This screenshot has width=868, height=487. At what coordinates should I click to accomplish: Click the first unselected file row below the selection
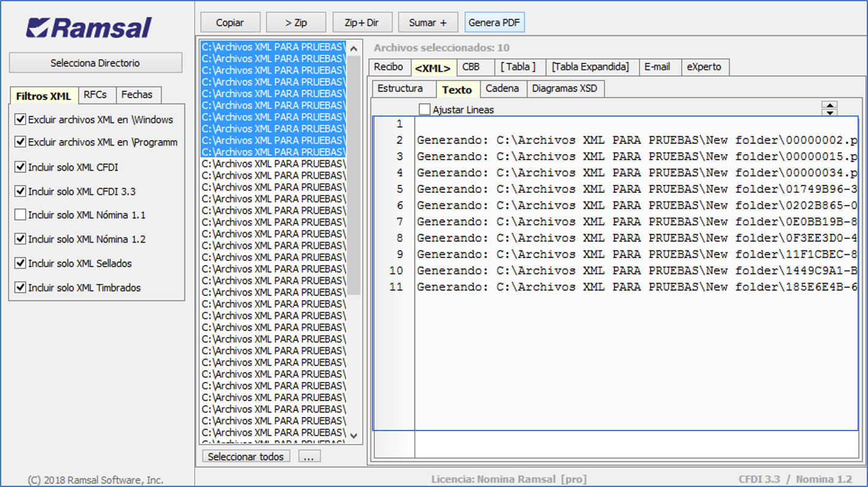pos(273,164)
